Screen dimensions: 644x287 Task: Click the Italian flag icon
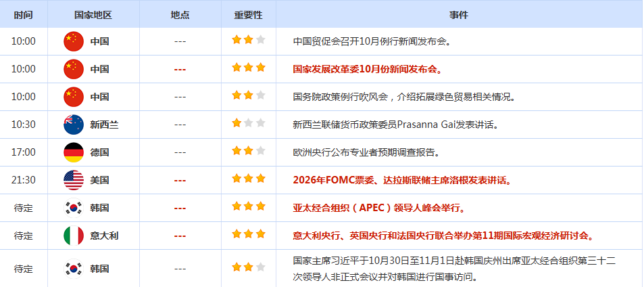73,236
